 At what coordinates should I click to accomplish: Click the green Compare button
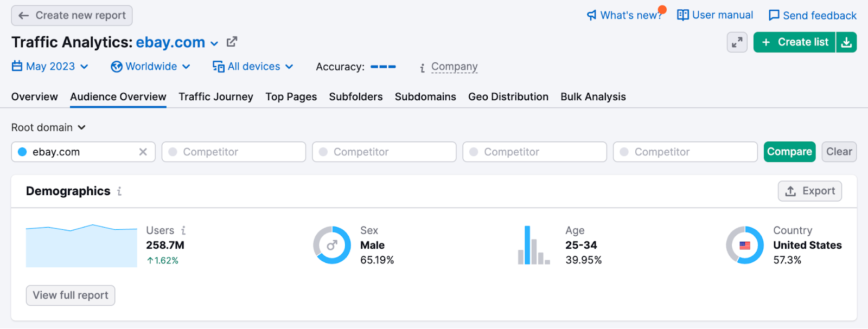point(790,152)
